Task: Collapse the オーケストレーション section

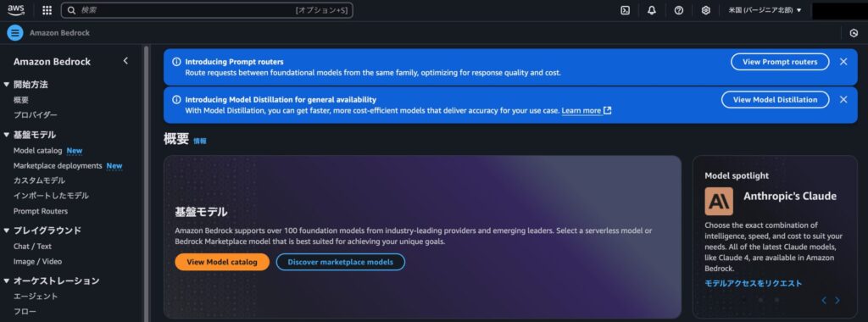Action: tap(7, 280)
